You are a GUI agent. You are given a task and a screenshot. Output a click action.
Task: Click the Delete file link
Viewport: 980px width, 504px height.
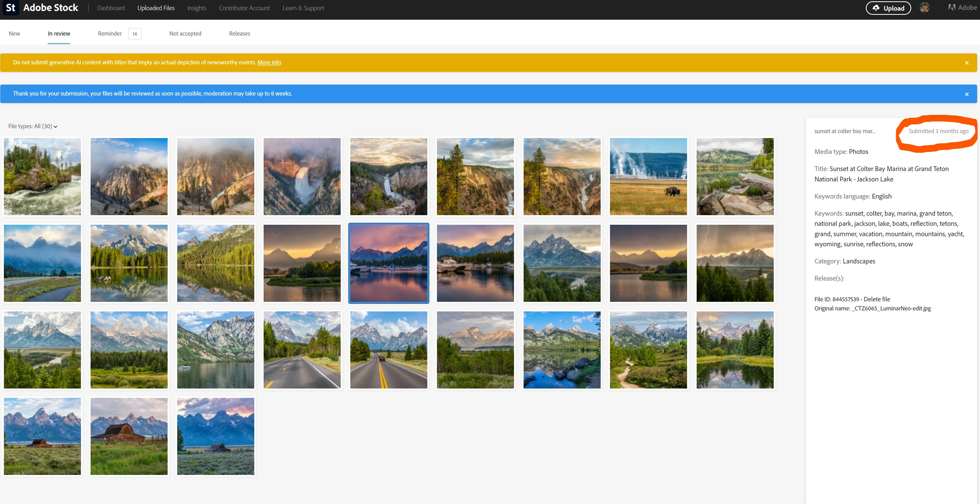pyautogui.click(x=876, y=299)
